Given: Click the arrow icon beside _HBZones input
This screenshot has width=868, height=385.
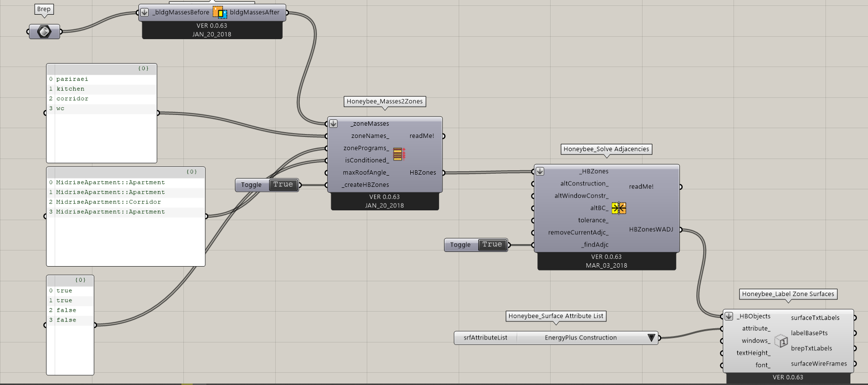Looking at the screenshot, I should pos(540,171).
